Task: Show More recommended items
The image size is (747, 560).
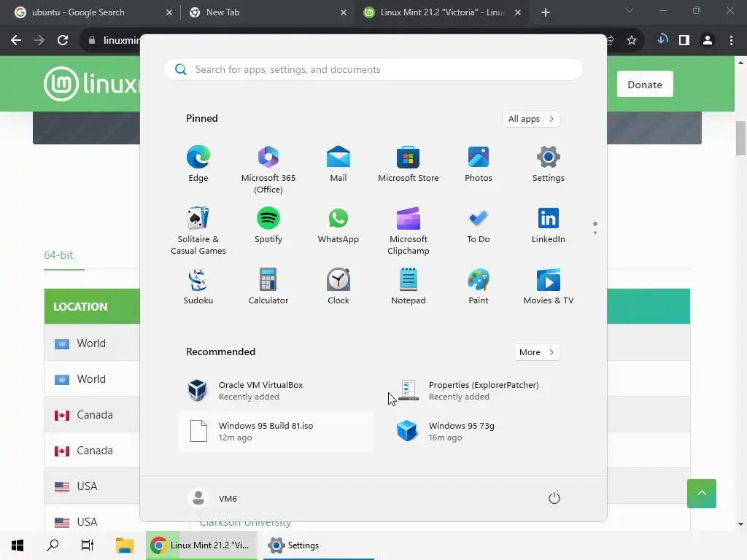Action: click(536, 352)
